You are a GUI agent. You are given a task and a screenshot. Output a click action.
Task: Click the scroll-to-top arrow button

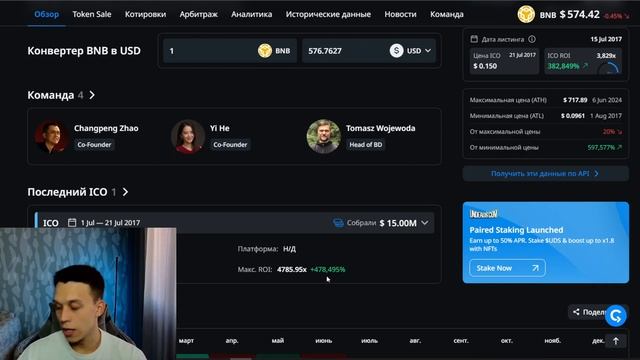click(x=616, y=341)
